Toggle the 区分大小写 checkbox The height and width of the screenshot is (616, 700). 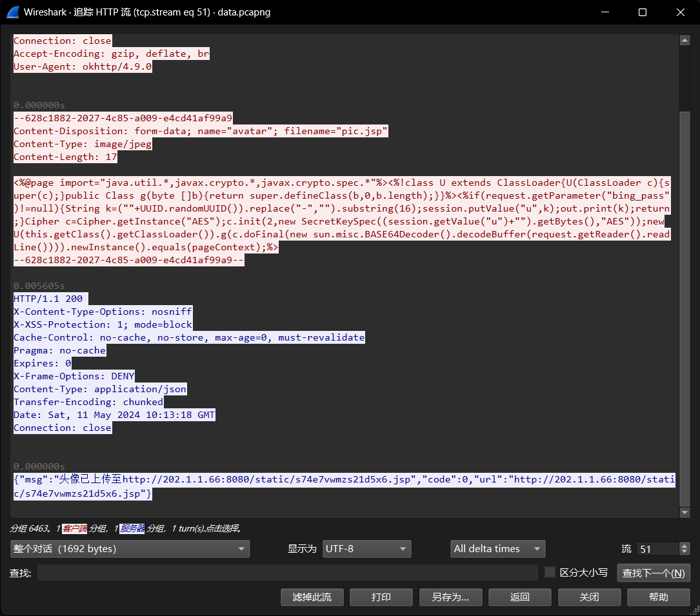pos(550,572)
